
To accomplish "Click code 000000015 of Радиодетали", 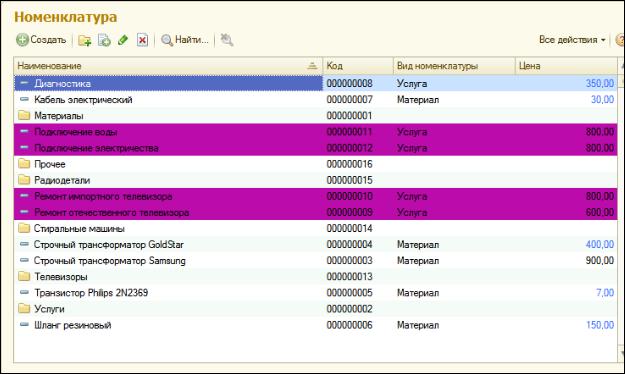I will (x=349, y=180).
